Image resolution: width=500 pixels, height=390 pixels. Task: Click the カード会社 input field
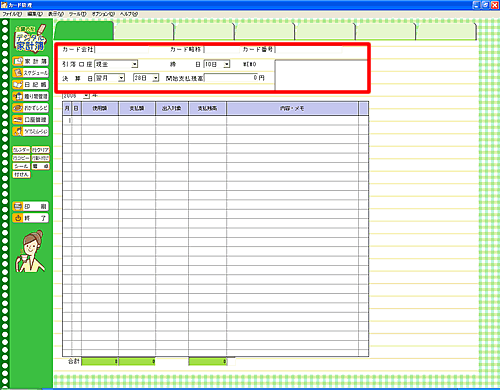point(122,50)
